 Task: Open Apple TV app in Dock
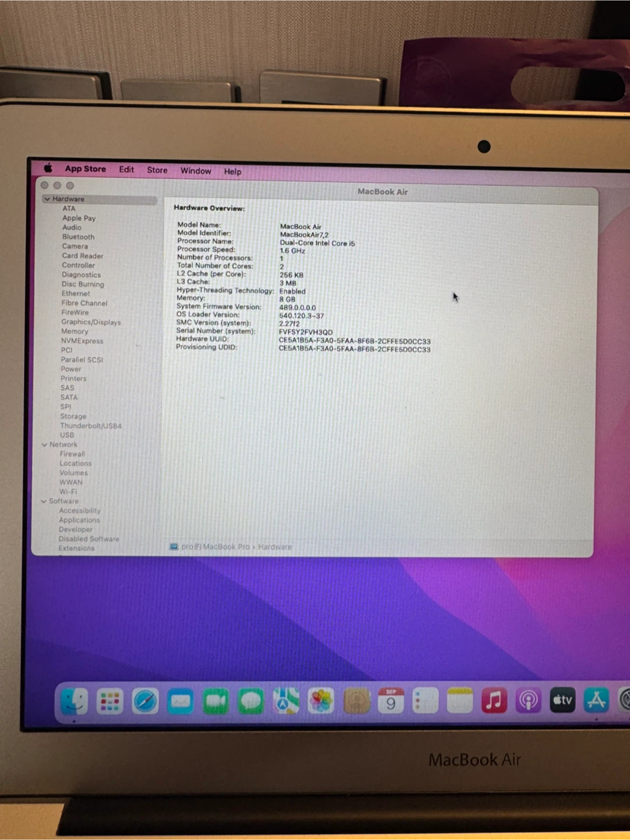click(x=562, y=699)
